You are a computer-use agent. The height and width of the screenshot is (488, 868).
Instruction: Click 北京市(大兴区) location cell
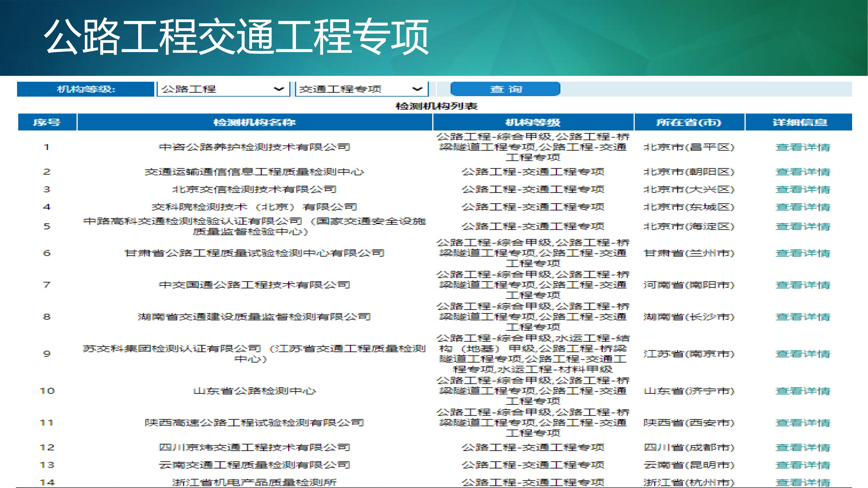click(x=689, y=189)
